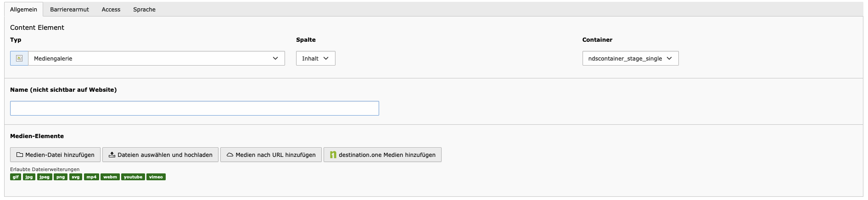Open the Container dropdown ndscontainer_stage_single

pos(630,58)
